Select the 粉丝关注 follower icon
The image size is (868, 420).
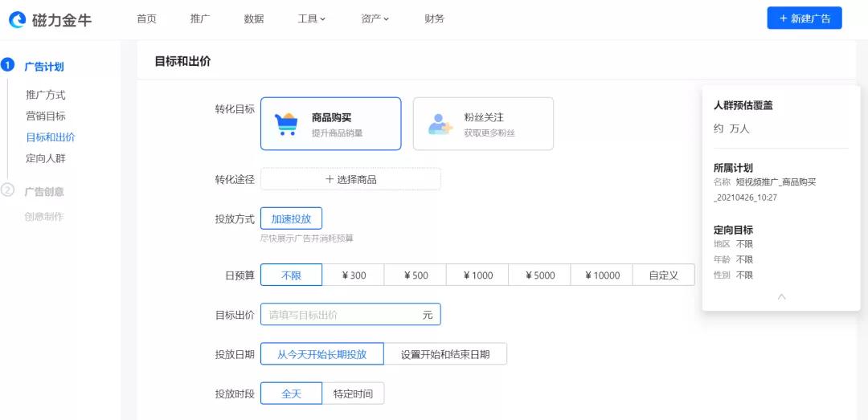(x=440, y=124)
